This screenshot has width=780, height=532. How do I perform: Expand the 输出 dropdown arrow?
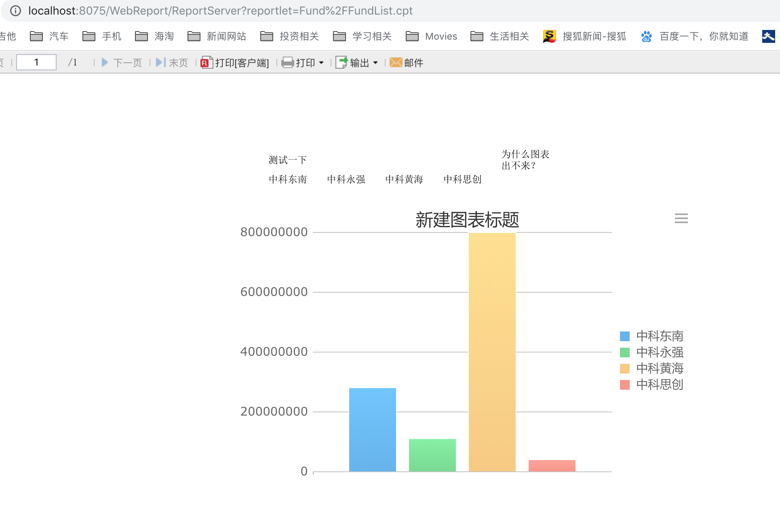[x=375, y=63]
